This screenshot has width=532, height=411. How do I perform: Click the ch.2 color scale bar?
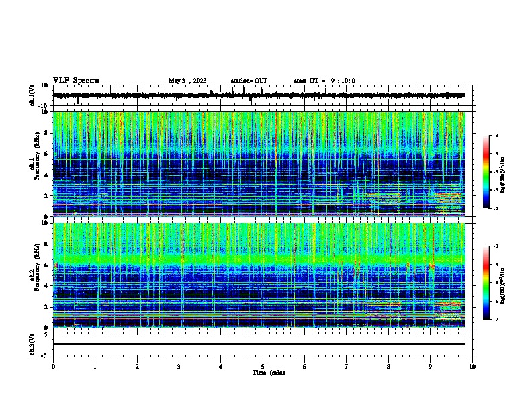pyautogui.click(x=486, y=283)
